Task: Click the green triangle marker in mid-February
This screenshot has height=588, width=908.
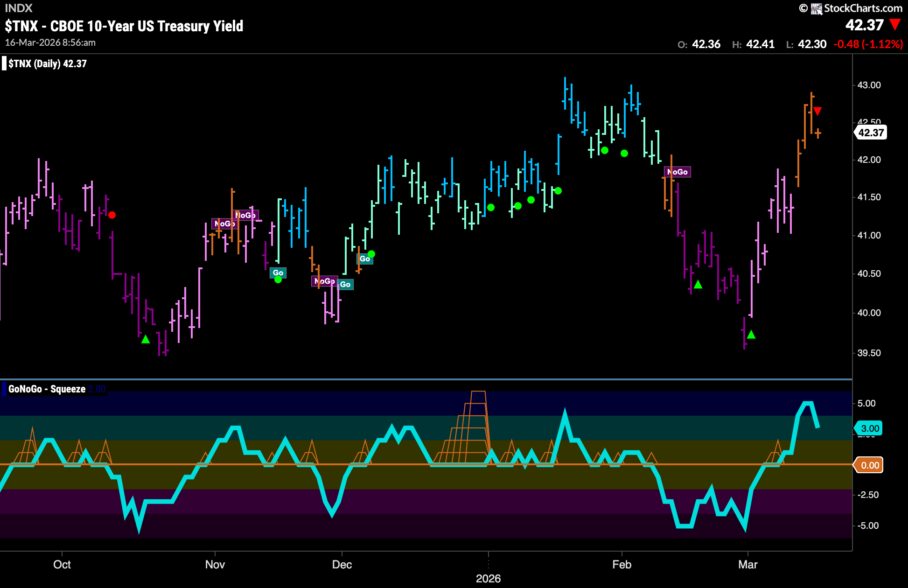Action: tap(698, 284)
